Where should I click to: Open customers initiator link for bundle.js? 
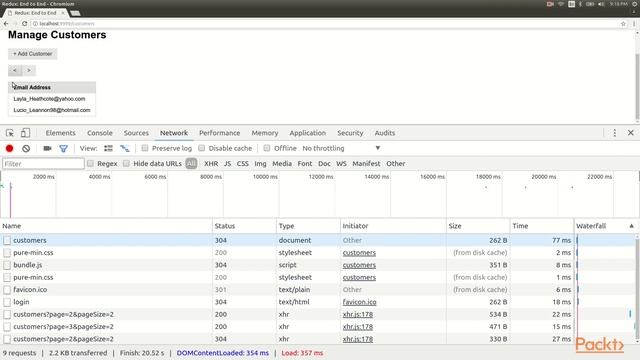click(359, 265)
